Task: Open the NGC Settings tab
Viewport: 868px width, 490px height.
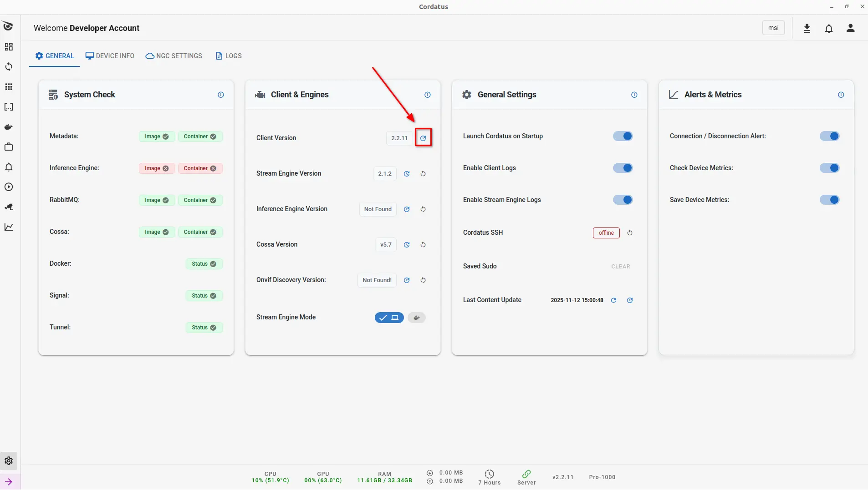Action: (174, 56)
